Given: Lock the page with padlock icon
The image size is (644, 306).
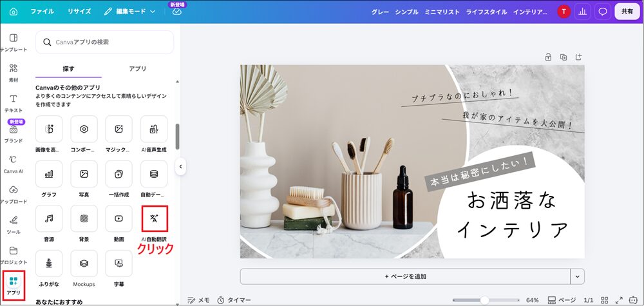Looking at the screenshot, I should [x=548, y=57].
